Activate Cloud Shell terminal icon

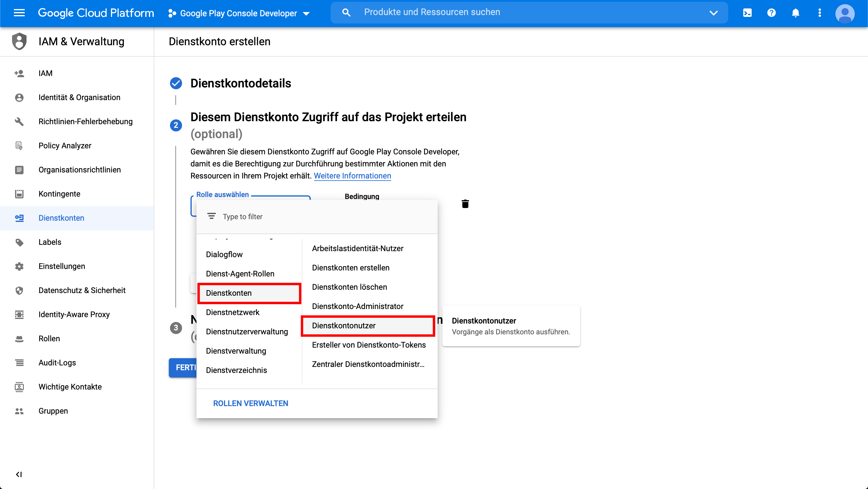[x=747, y=13]
